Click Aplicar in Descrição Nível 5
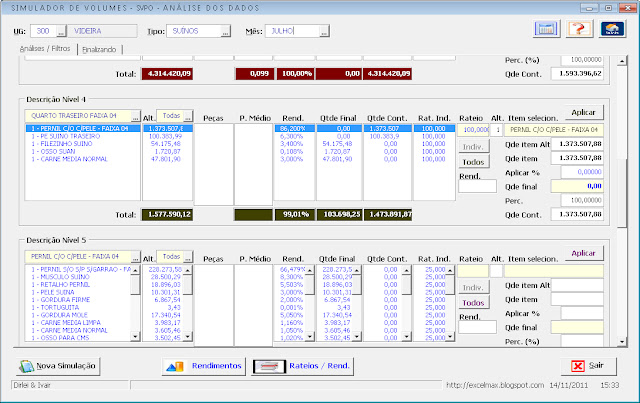Screen dimensions: 640x403 [584, 253]
